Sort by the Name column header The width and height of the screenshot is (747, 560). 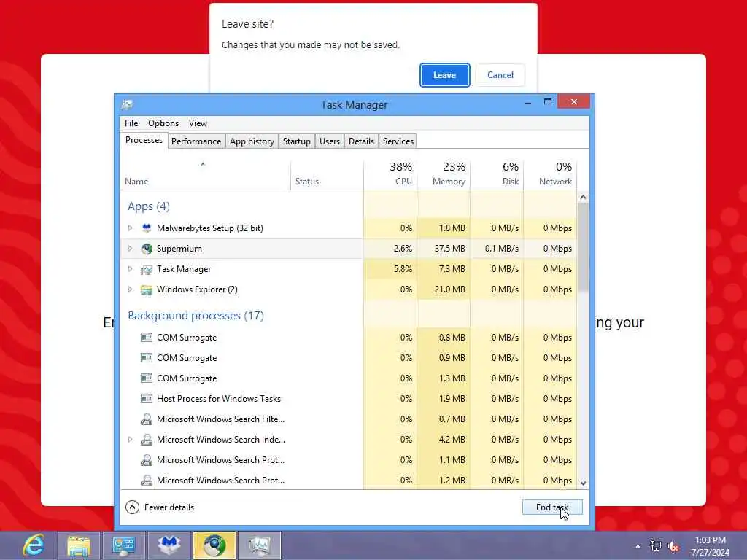tap(205, 175)
